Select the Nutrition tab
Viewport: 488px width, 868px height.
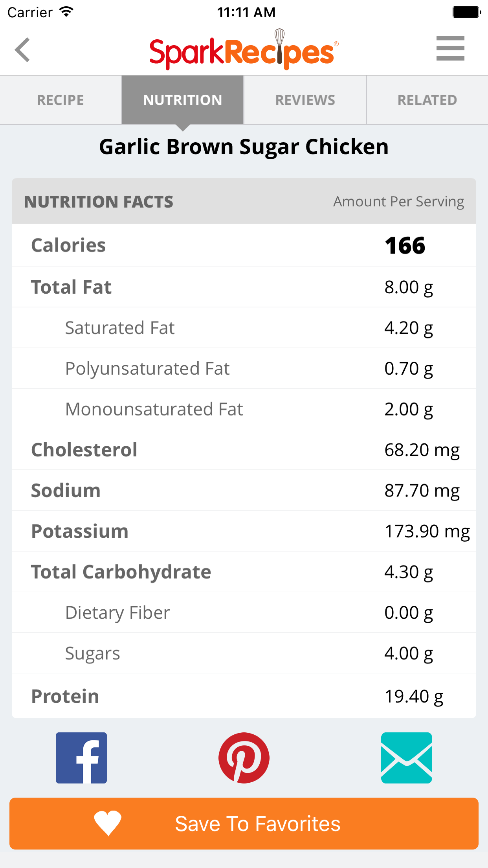coord(183,100)
